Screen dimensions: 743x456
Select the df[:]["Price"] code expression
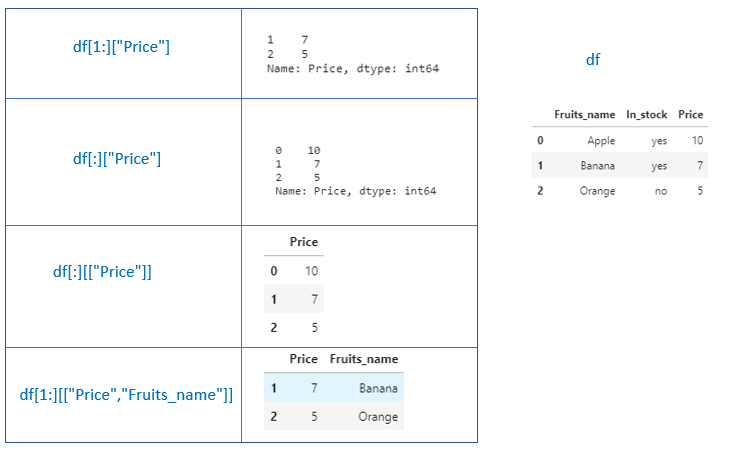click(117, 158)
